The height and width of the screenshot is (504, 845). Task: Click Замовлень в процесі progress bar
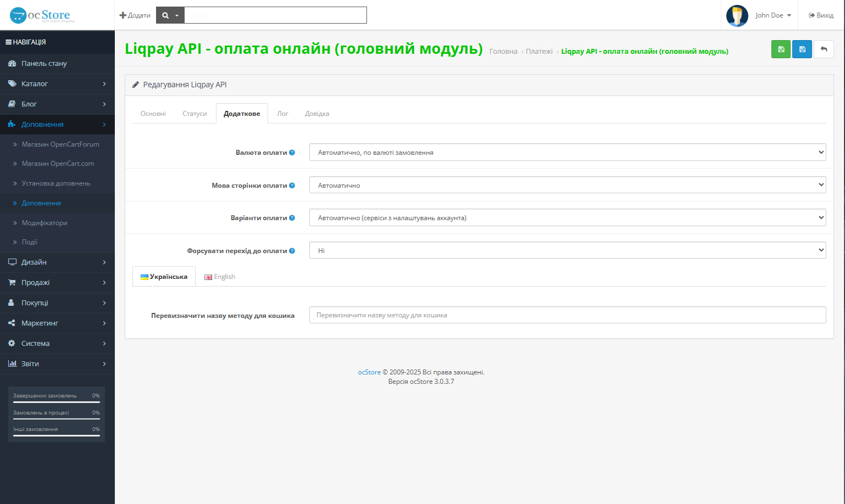57,419
